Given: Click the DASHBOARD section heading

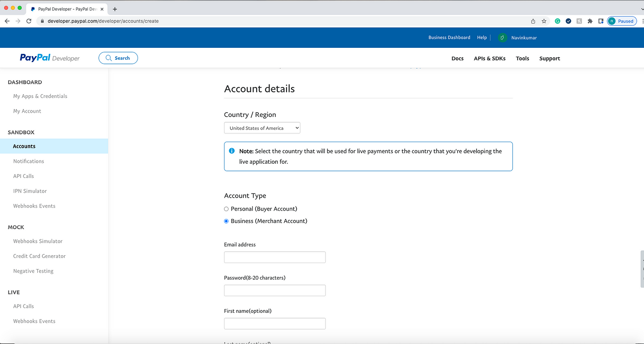Looking at the screenshot, I should [25, 82].
